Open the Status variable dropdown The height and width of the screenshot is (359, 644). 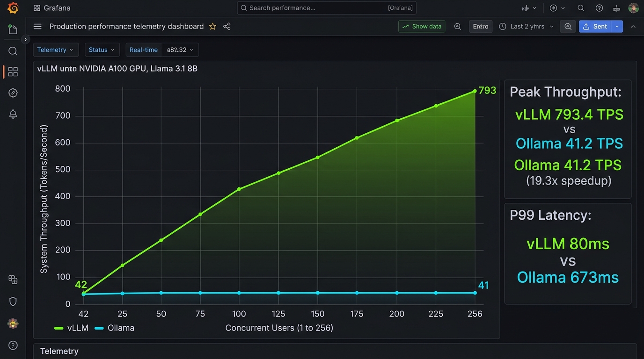coord(102,50)
